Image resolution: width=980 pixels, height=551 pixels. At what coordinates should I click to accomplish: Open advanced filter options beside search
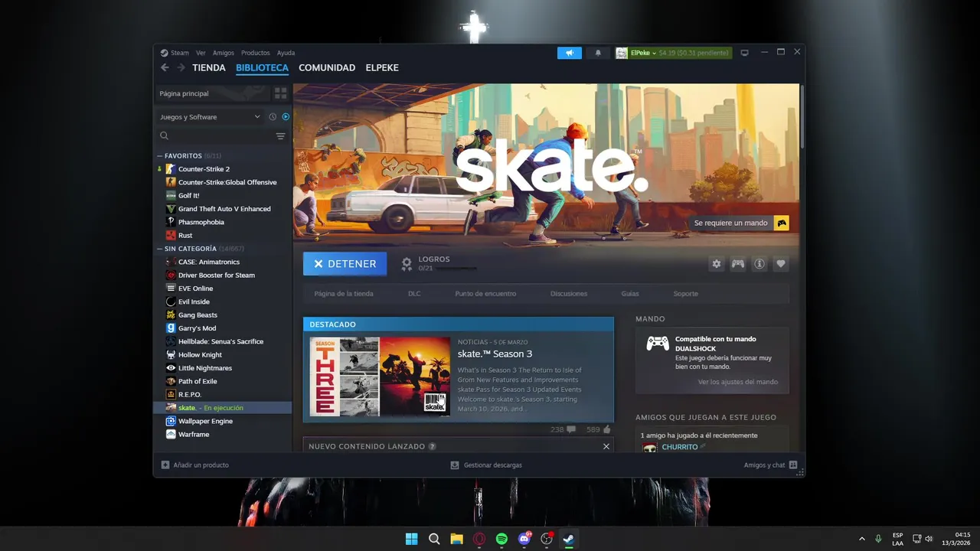pyautogui.click(x=281, y=136)
